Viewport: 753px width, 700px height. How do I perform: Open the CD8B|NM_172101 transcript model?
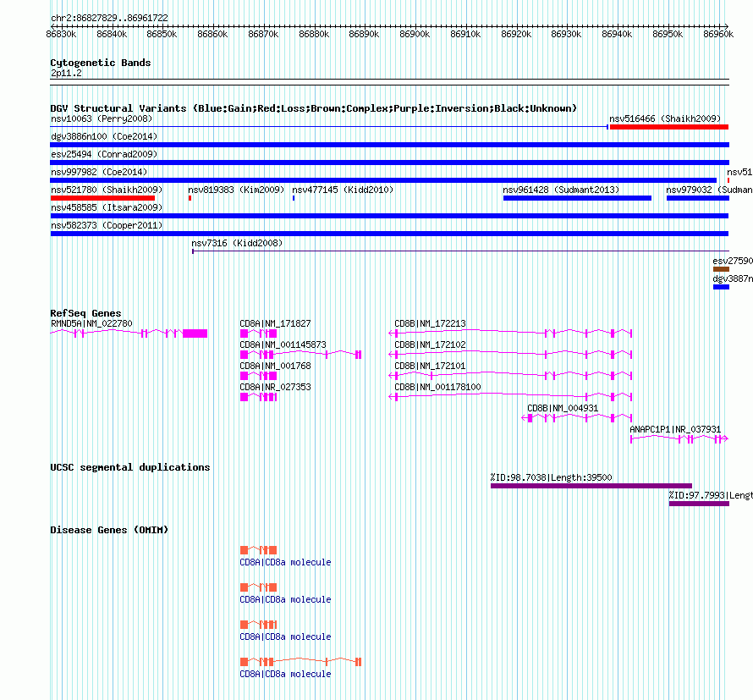tap(510, 376)
